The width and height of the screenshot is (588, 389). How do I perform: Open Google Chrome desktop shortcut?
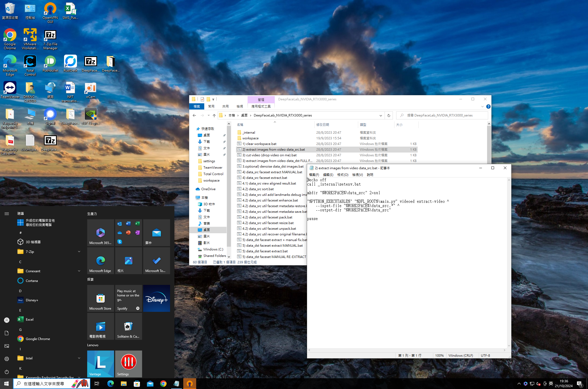point(10,39)
